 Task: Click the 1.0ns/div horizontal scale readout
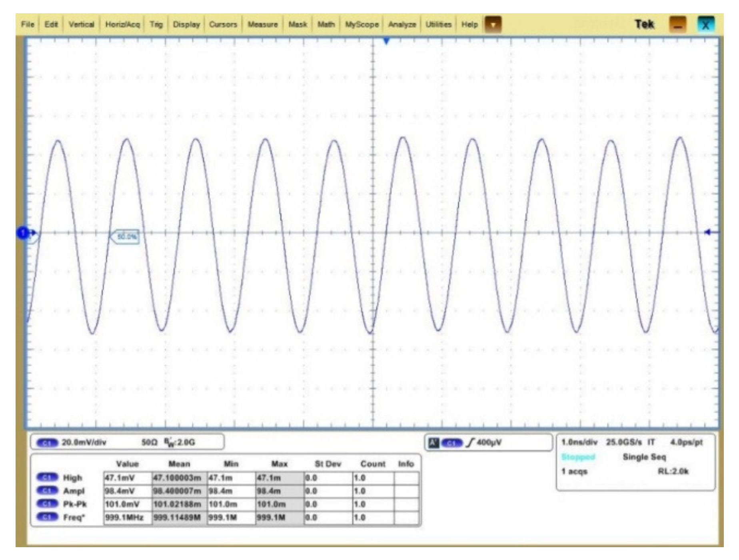pos(579,442)
